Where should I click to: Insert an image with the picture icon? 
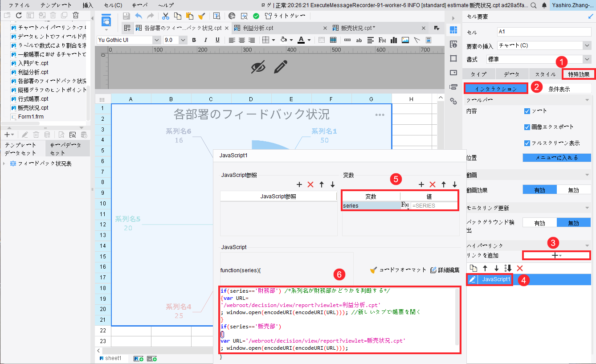[405, 40]
